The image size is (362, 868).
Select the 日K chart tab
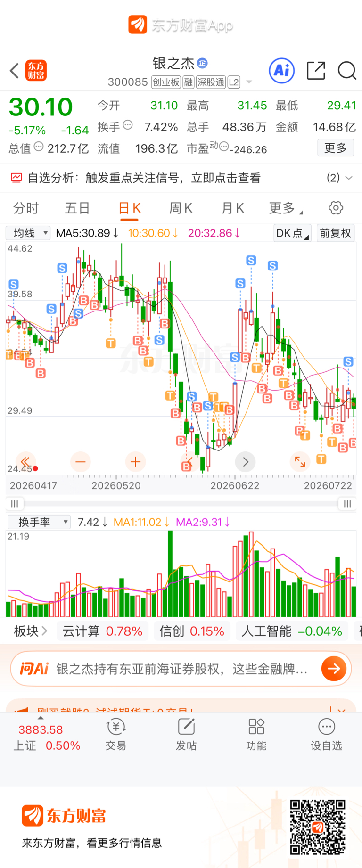tap(130, 208)
